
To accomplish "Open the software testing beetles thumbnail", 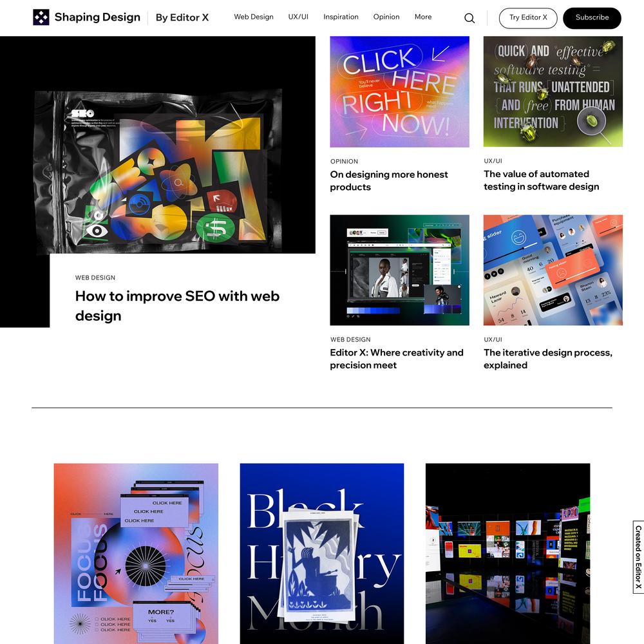I will click(553, 91).
